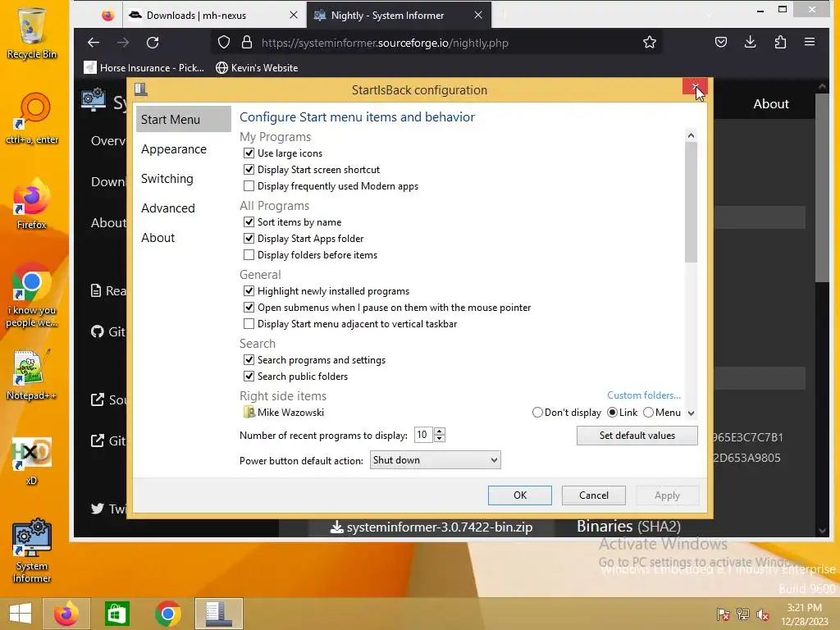Viewport: 840px width, 630px height.
Task: Click the muted volume tray icon
Action: [x=763, y=614]
